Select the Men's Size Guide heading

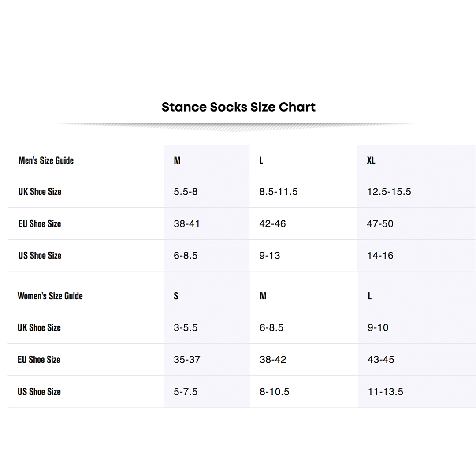click(46, 160)
